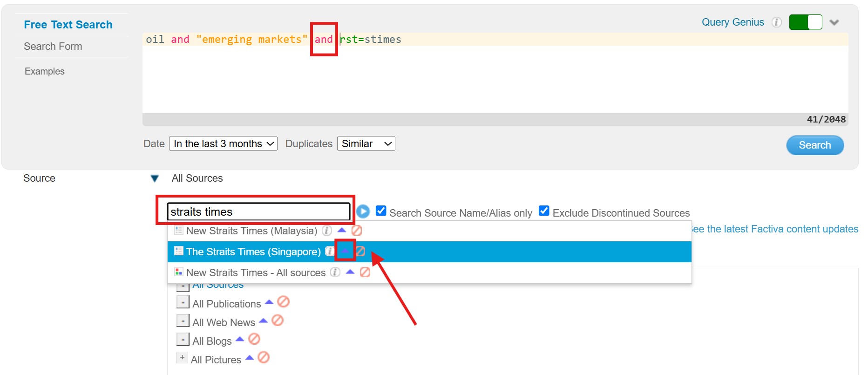Exclude All Pictures with the red icon
The image size is (868, 375).
click(264, 358)
